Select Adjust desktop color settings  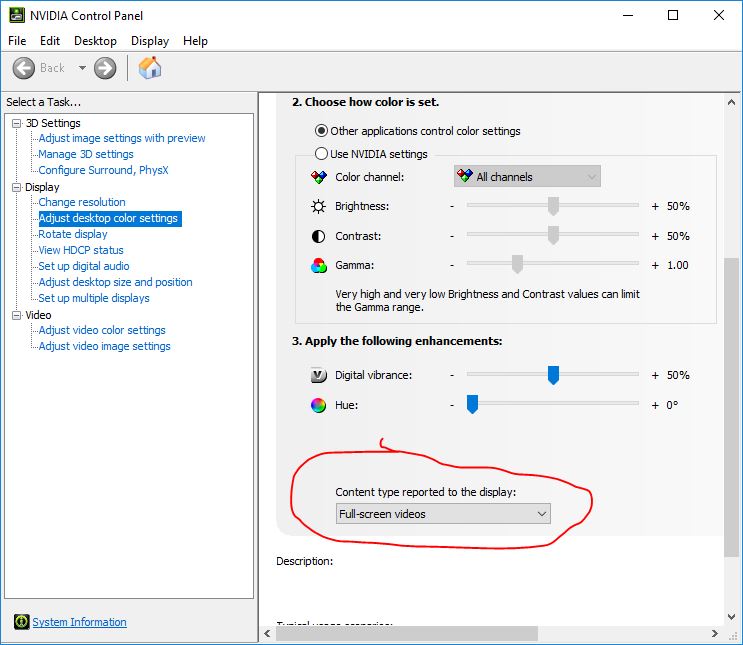109,218
